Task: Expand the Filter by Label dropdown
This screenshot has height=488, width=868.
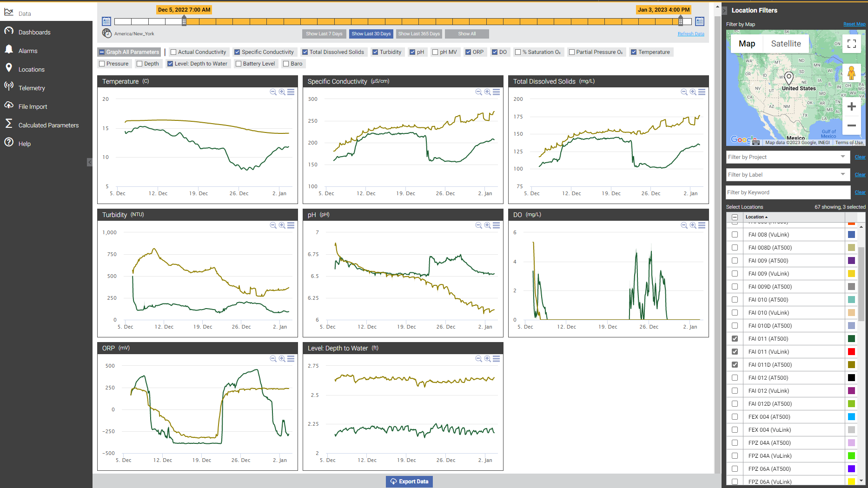Action: (842, 175)
